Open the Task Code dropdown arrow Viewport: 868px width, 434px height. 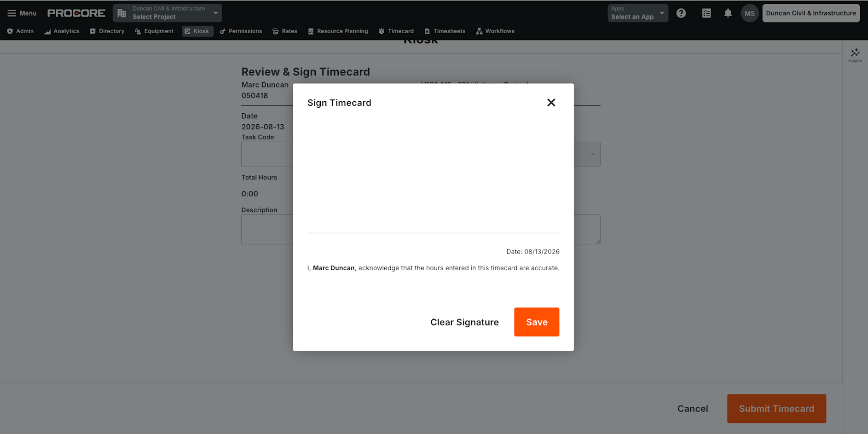(x=593, y=154)
